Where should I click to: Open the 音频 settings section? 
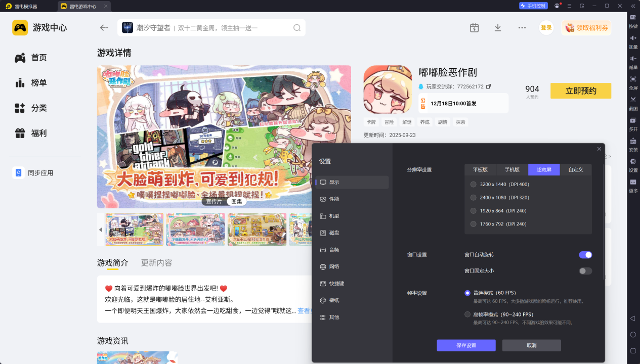coord(352,250)
